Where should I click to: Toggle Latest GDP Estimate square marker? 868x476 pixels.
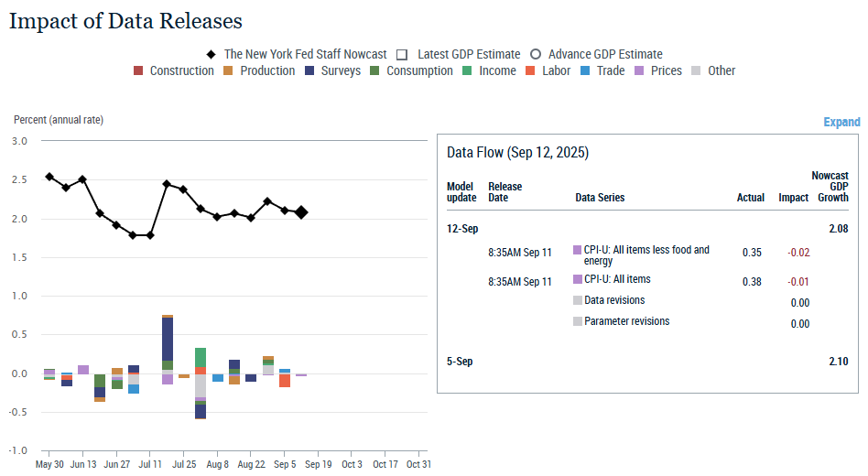pos(401,55)
